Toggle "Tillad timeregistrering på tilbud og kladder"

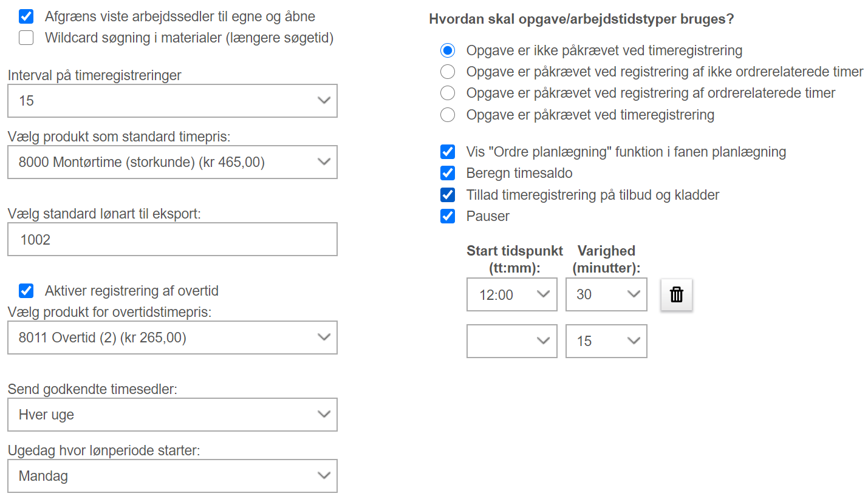(448, 195)
